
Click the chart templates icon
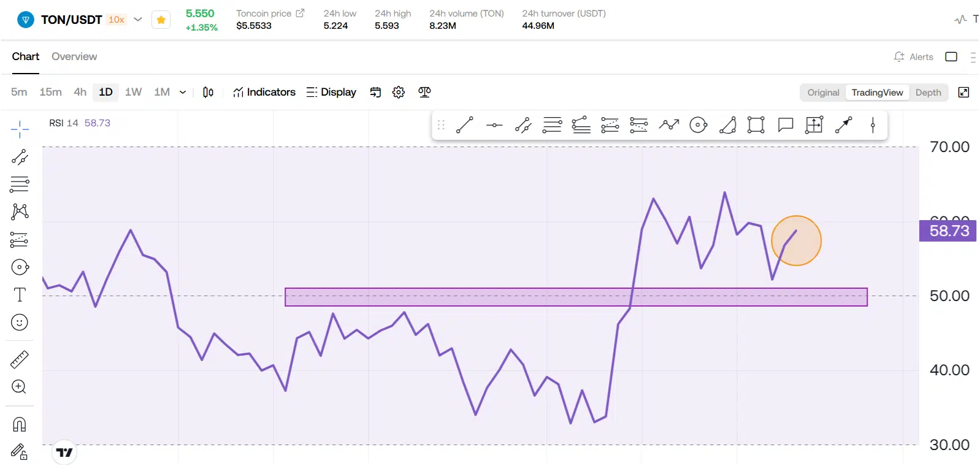pos(375,92)
